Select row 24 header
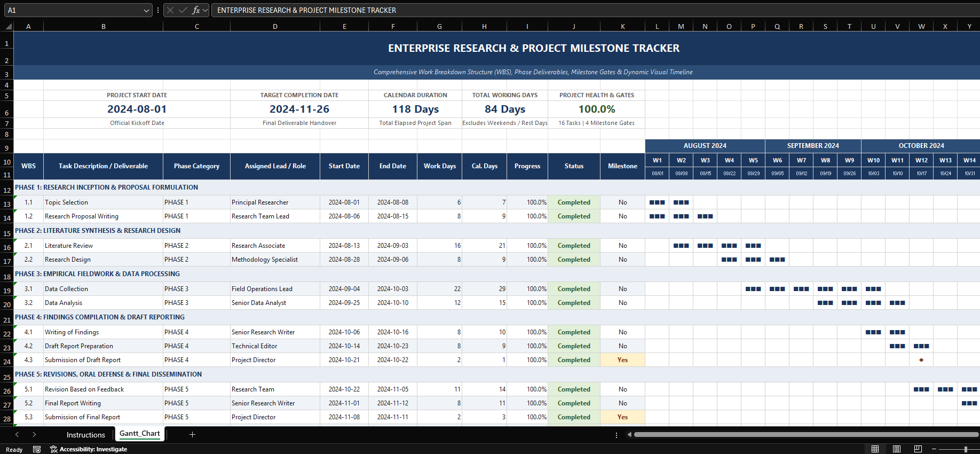Image resolution: width=980 pixels, height=454 pixels. tap(7, 361)
